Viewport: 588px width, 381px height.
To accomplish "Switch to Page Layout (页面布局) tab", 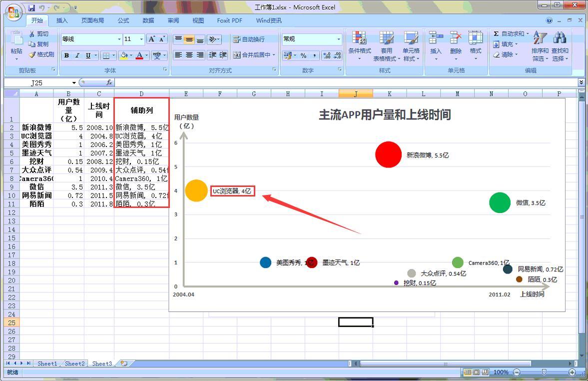I will pyautogui.click(x=92, y=20).
